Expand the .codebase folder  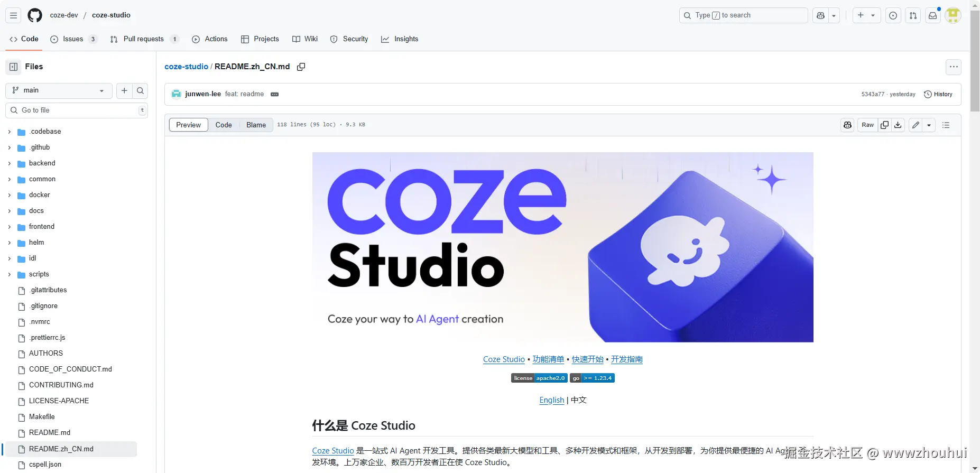(10, 132)
